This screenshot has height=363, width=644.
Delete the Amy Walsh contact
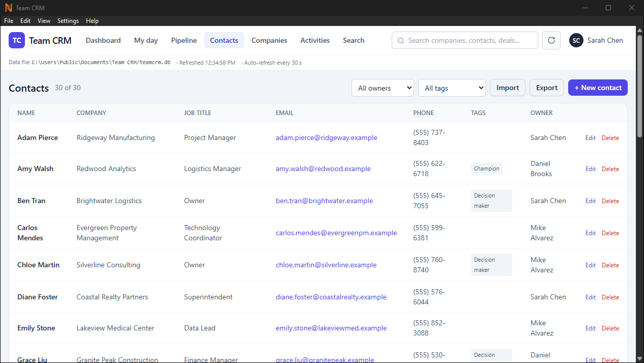[610, 169]
